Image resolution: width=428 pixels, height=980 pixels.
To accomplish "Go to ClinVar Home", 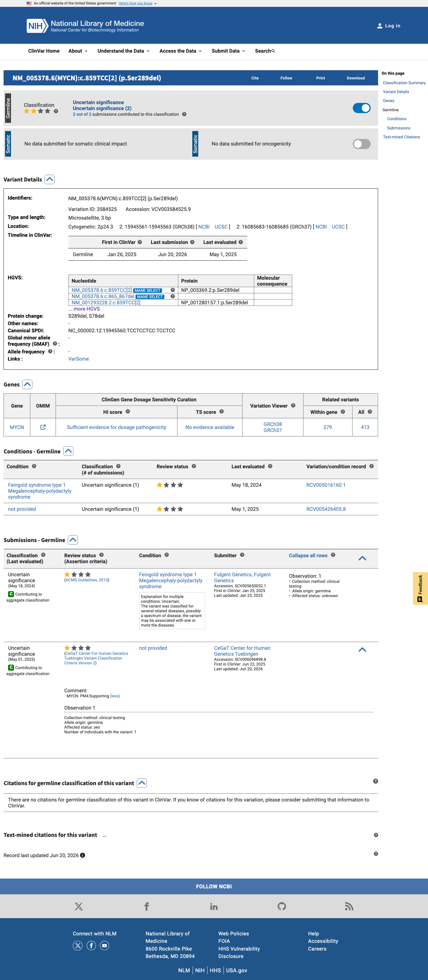I will click(44, 51).
